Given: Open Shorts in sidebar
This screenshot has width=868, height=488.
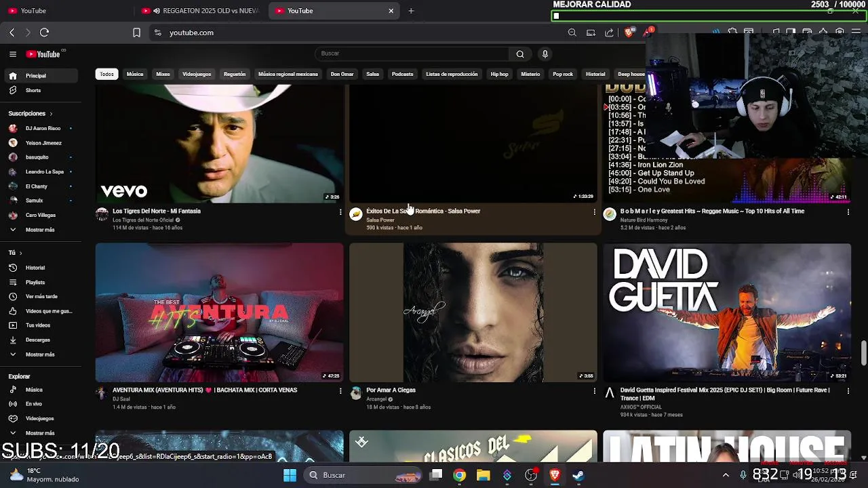Looking at the screenshot, I should coord(41,90).
